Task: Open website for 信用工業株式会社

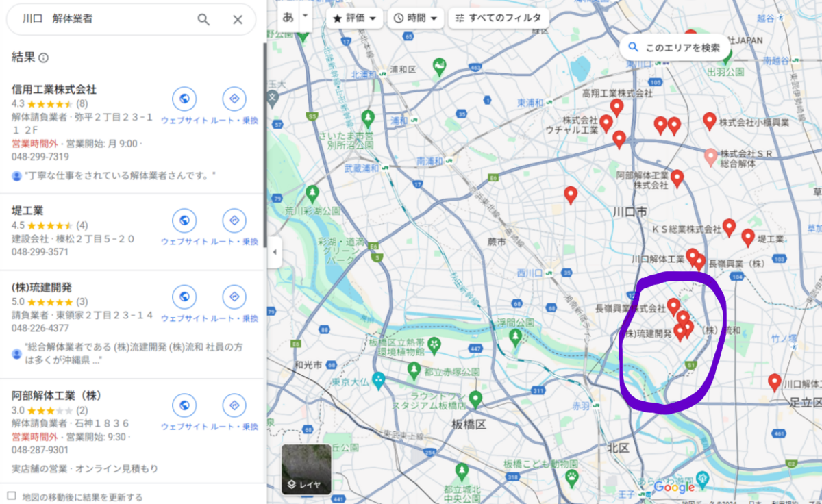Action: coord(184,99)
